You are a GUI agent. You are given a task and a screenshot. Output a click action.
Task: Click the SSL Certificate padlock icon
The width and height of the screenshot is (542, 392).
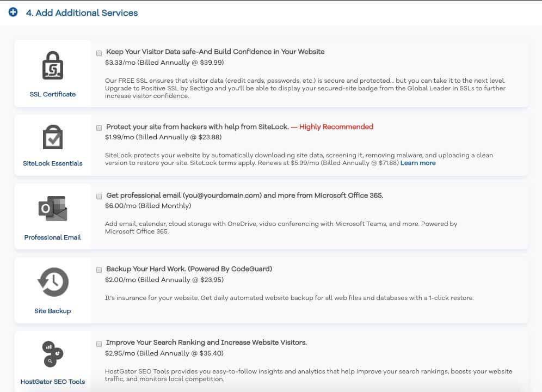[x=53, y=65]
